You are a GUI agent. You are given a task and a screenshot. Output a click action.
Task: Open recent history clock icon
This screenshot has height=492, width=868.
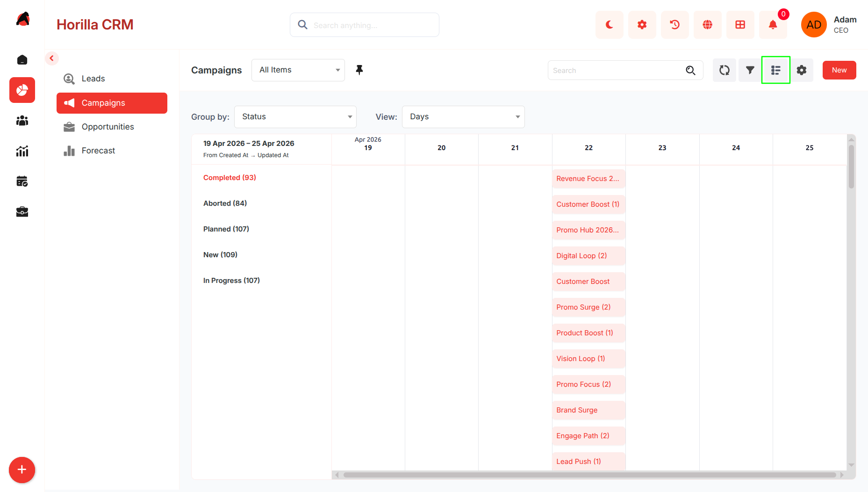tap(674, 25)
